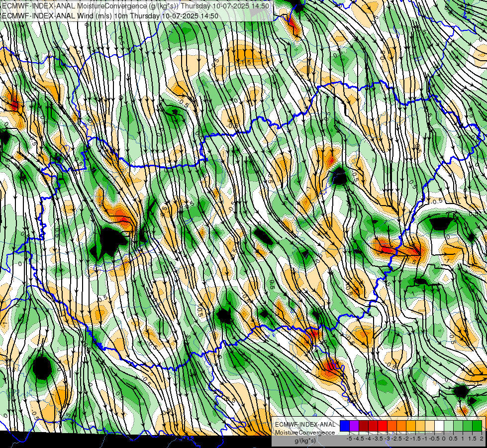This screenshot has height=448, width=487.
Task: Select the light orange swatch -1.5 to -1
Action: (420, 426)
